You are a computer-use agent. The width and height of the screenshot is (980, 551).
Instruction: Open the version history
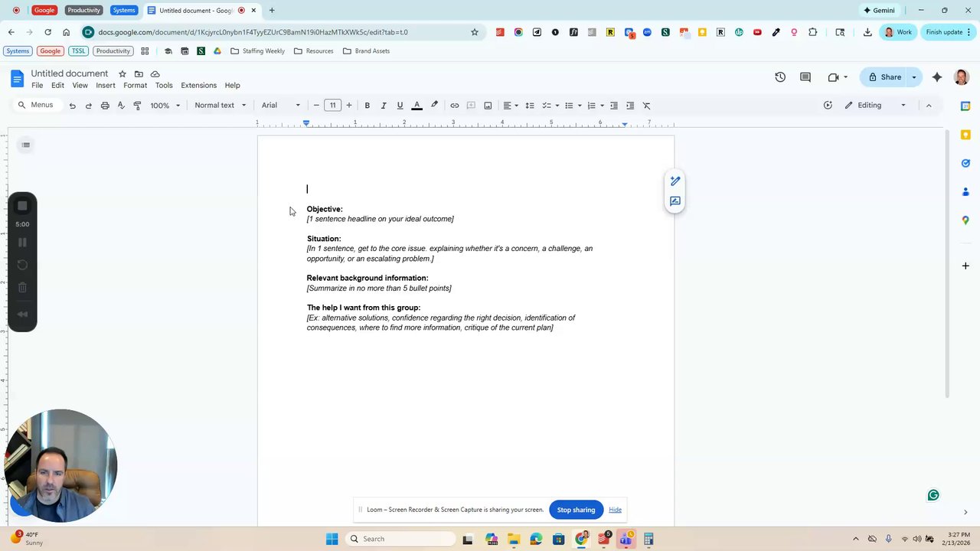tap(780, 77)
